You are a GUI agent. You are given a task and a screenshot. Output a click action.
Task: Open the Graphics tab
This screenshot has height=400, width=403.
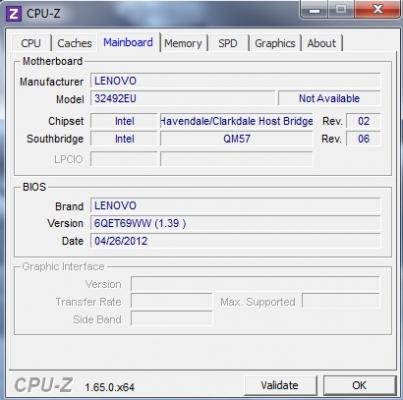[x=275, y=43]
